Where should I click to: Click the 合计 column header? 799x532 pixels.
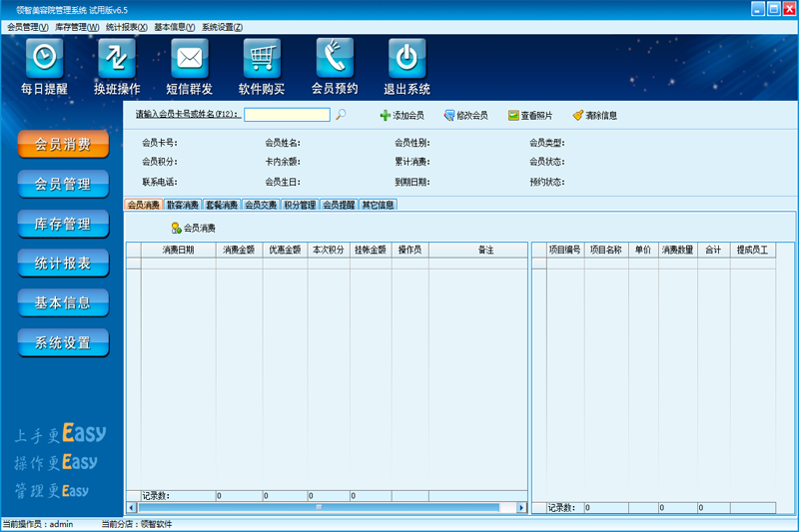pyautogui.click(x=714, y=250)
